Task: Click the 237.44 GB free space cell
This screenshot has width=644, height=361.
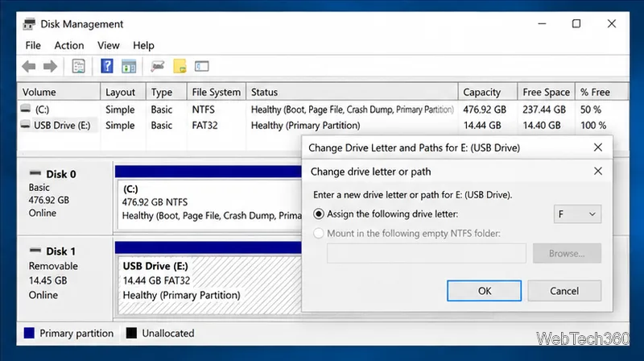Action: point(544,110)
